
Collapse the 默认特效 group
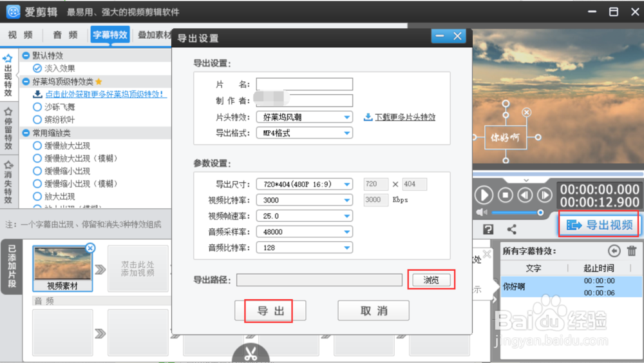coord(26,55)
